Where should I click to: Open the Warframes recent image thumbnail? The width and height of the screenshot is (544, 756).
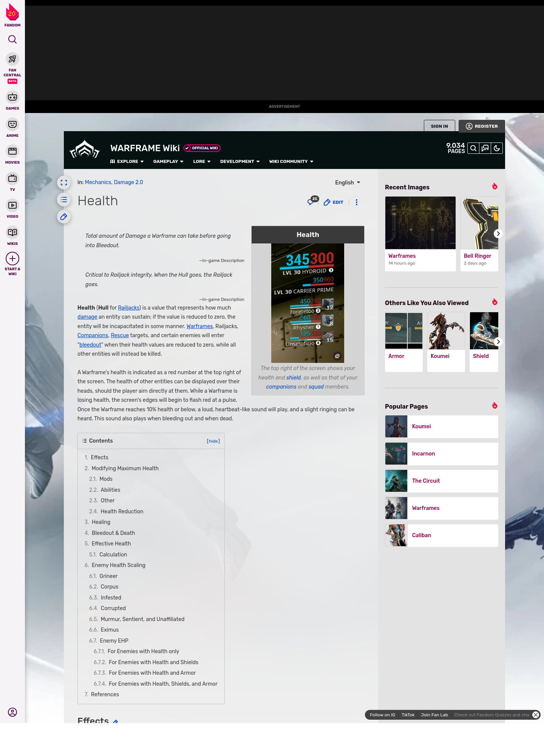tap(420, 223)
